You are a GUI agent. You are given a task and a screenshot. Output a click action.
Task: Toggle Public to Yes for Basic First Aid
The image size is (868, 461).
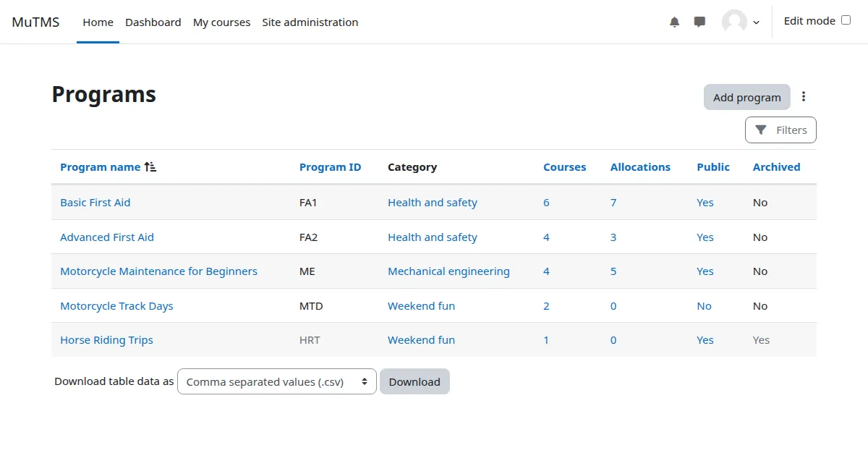pos(705,202)
